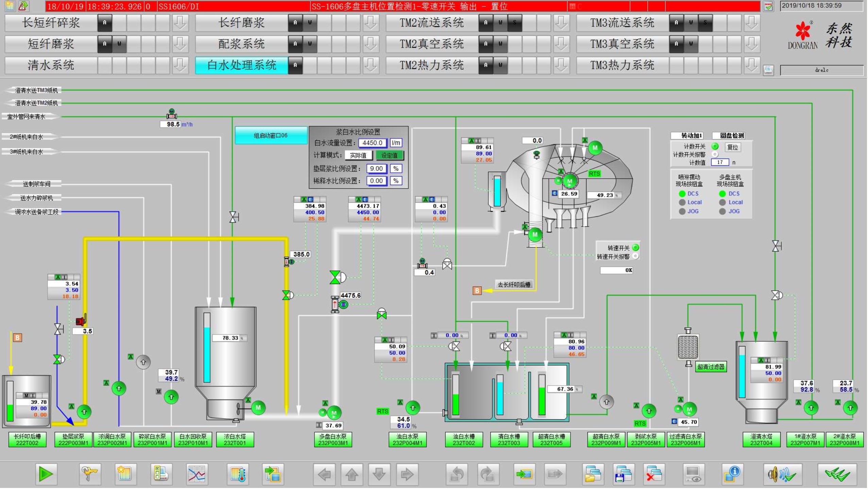Image resolution: width=868 pixels, height=490 pixels.
Task: Click the 白水流量设置 value field 4450.0
Action: click(x=373, y=143)
